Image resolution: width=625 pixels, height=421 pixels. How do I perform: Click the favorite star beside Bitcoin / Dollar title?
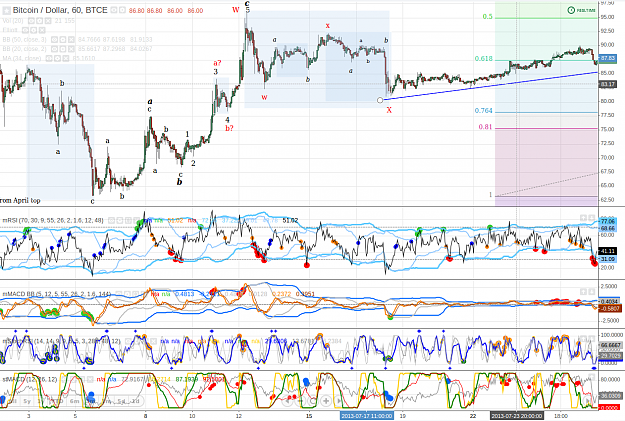pyautogui.click(x=6, y=10)
